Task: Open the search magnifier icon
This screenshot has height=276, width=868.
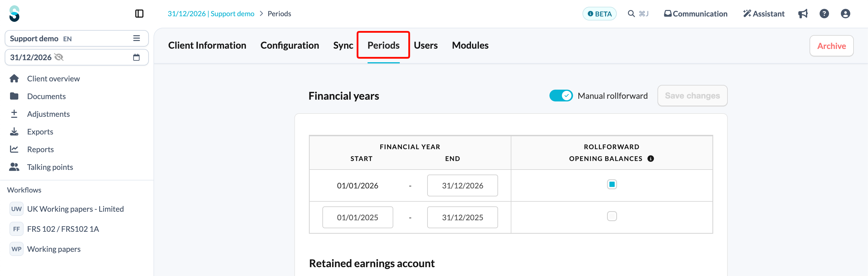Action: tap(631, 14)
